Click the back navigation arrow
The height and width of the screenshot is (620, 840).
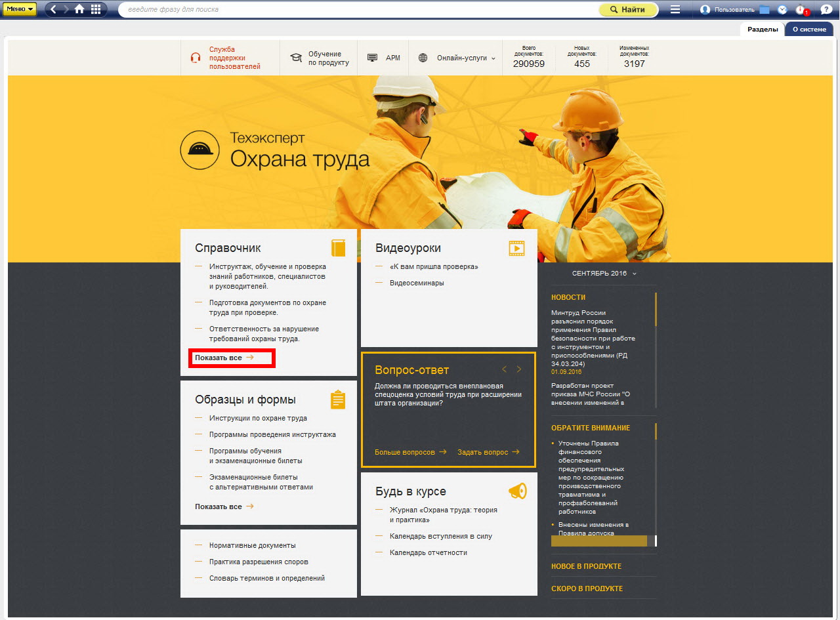coord(54,9)
